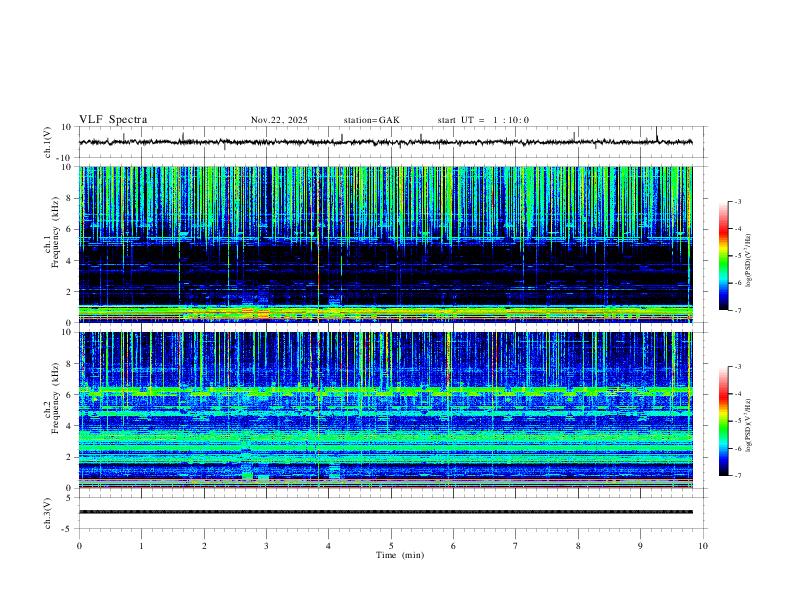Click the "-7" tick on ch.1 colorbar
Image resolution: width=792 pixels, height=612 pixels.
(738, 310)
